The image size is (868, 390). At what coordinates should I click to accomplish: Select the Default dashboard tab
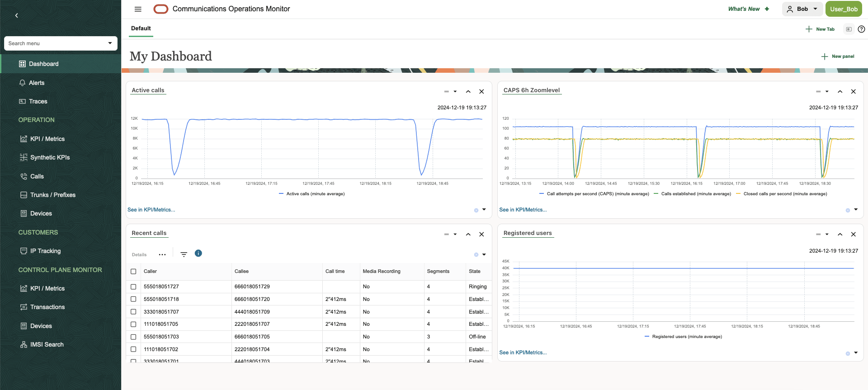point(141,28)
